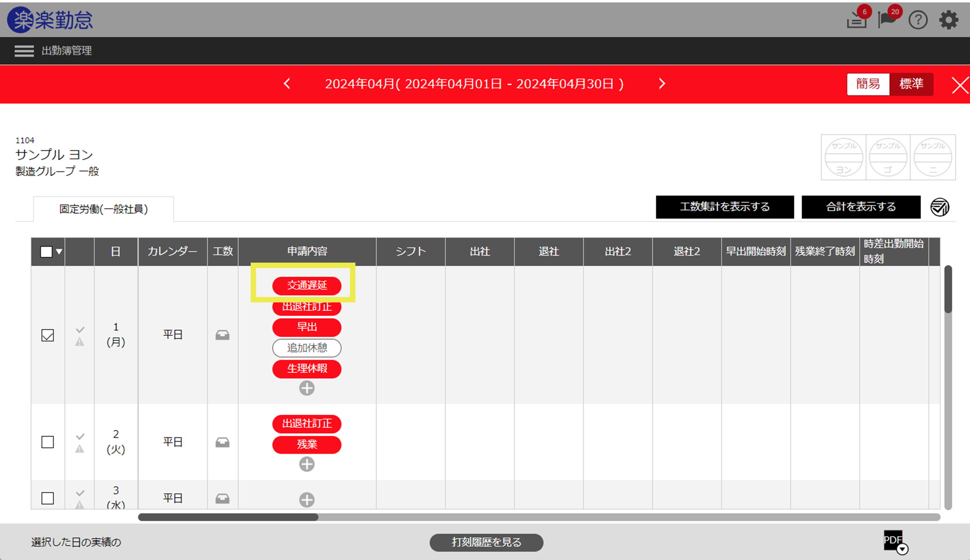Click the 出勤簿管理 menu title
The width and height of the screenshot is (970, 560).
[x=66, y=51]
